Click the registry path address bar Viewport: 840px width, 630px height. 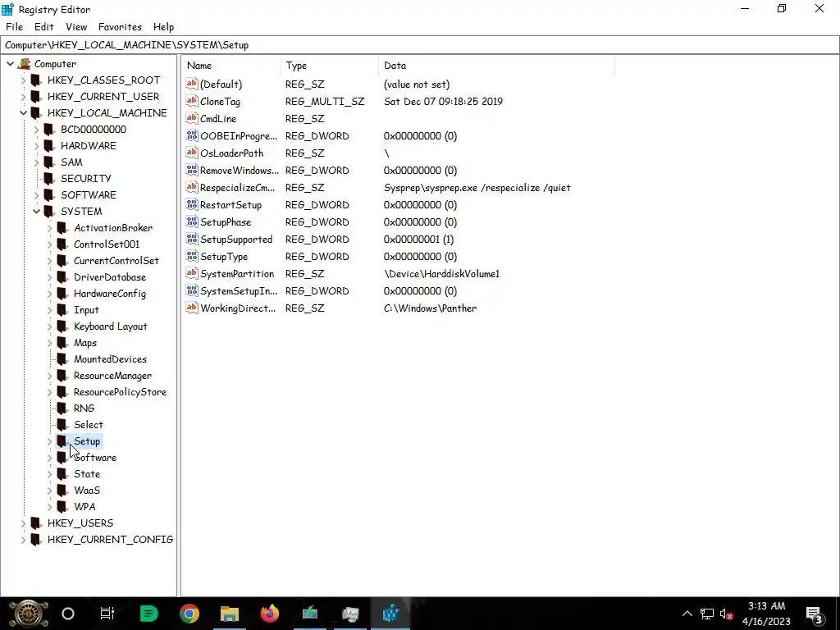[x=420, y=45]
